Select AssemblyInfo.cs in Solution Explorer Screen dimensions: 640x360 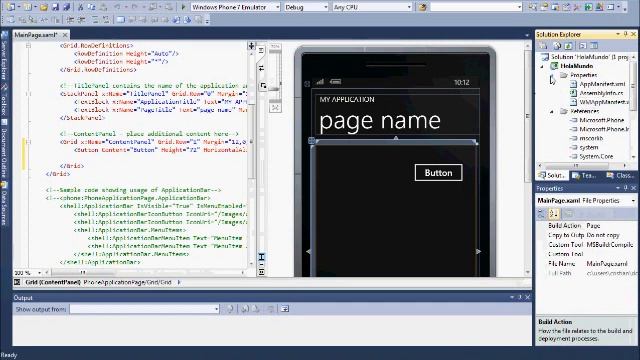(x=601, y=93)
